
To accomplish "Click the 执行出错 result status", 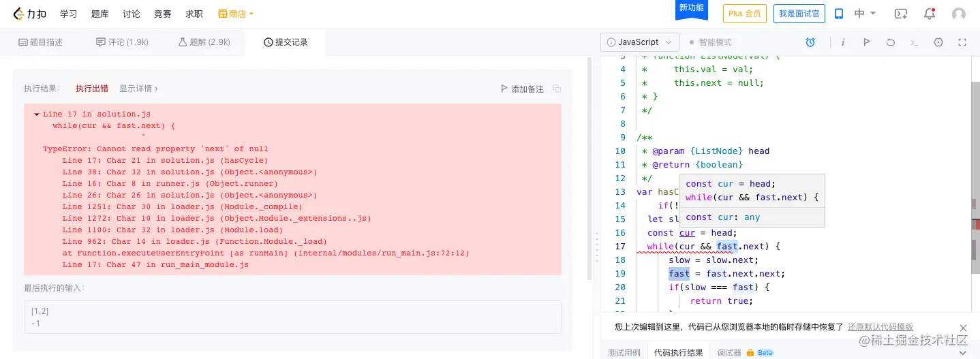I will 92,89.
